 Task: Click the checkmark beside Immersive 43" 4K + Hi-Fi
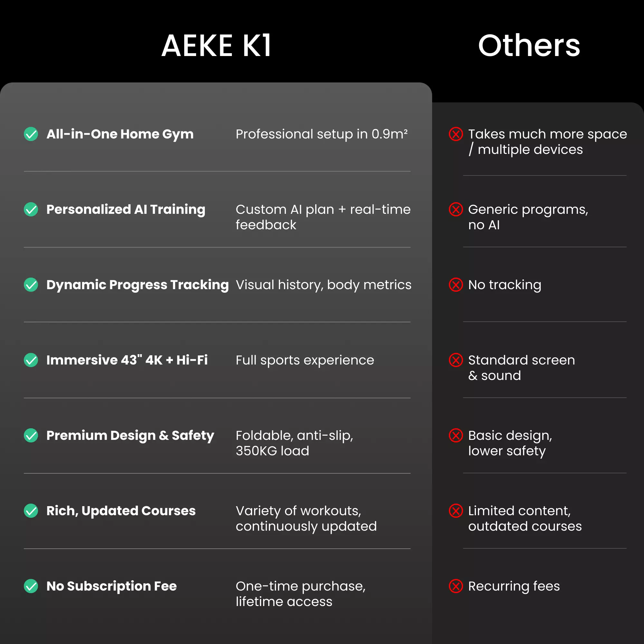click(x=31, y=360)
